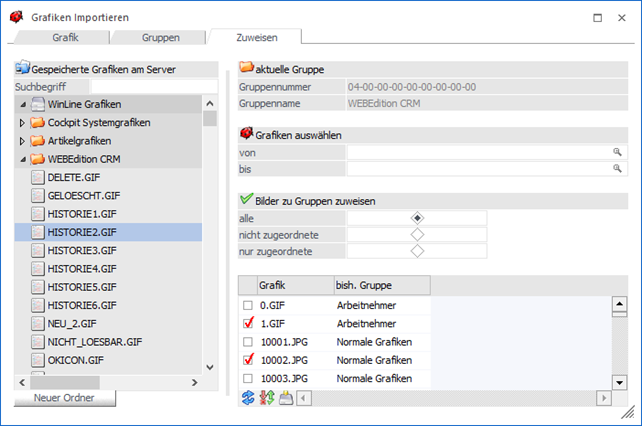Check the box for 0.GIF
Image resolution: width=642 pixels, height=426 pixels.
click(249, 306)
